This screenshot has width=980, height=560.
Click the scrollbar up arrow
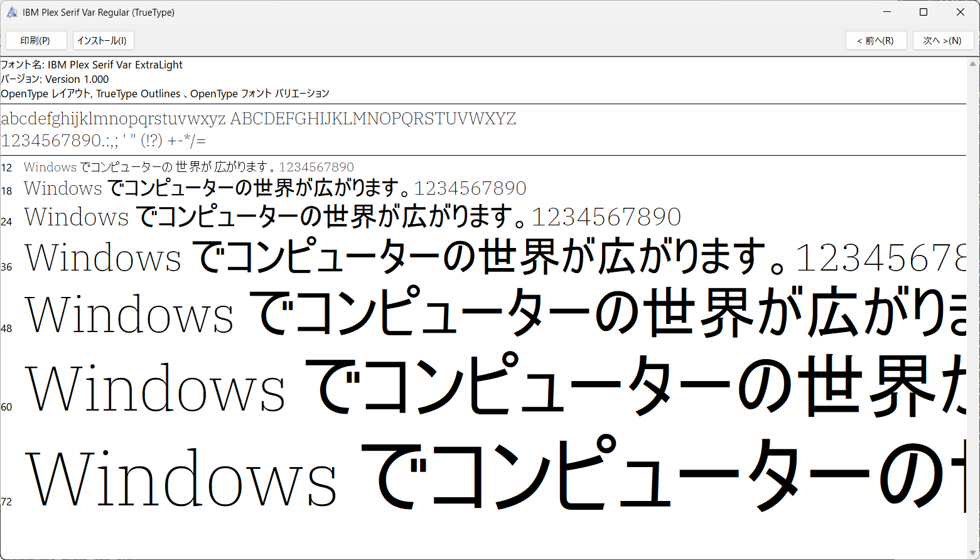[x=973, y=63]
